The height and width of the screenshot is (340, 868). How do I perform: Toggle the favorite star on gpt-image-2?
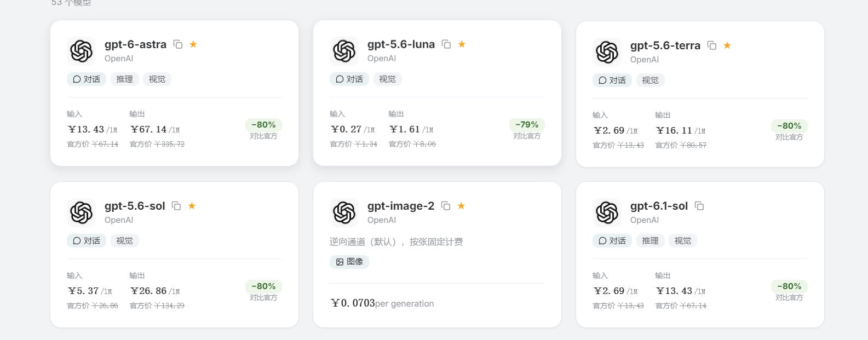pos(461,206)
